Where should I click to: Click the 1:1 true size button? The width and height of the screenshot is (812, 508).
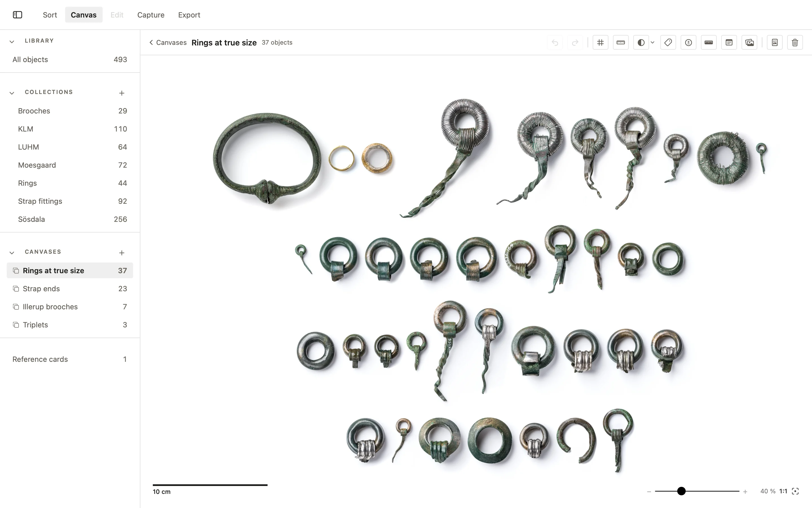click(x=783, y=491)
